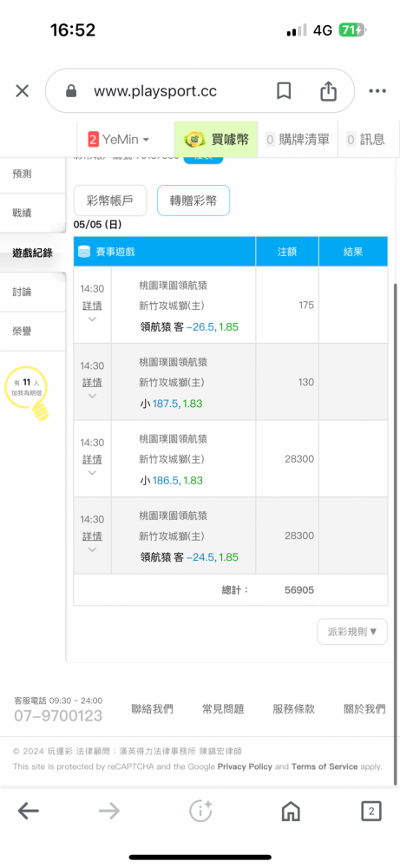Tap the lock icon in address bar
The height and width of the screenshot is (868, 400).
click(71, 91)
